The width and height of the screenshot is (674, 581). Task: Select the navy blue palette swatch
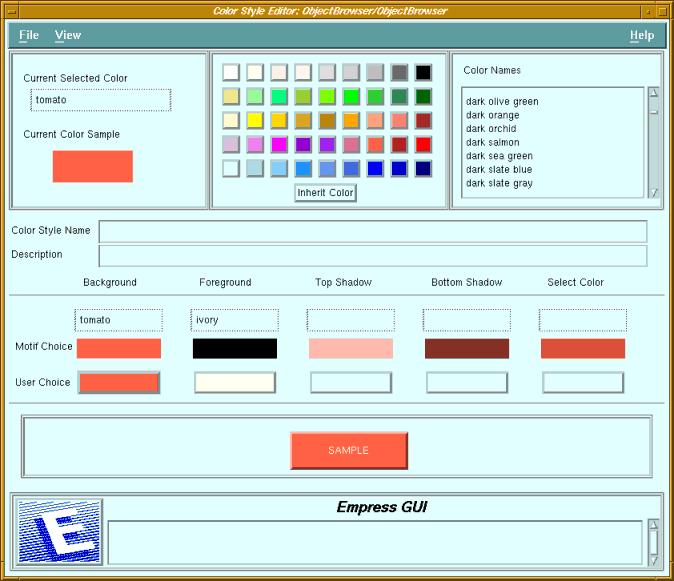coord(423,169)
